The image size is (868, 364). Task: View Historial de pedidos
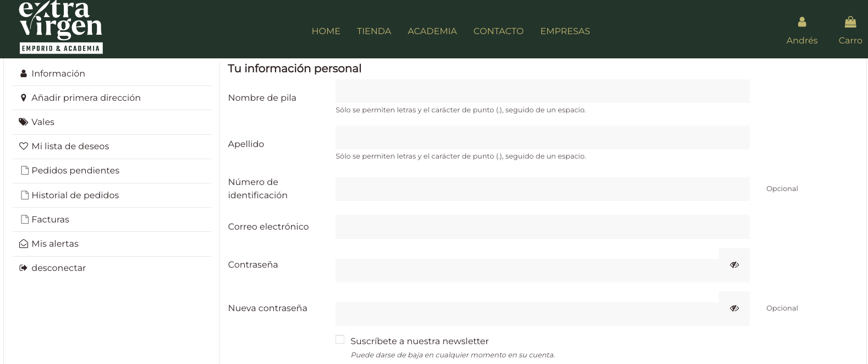click(112, 195)
